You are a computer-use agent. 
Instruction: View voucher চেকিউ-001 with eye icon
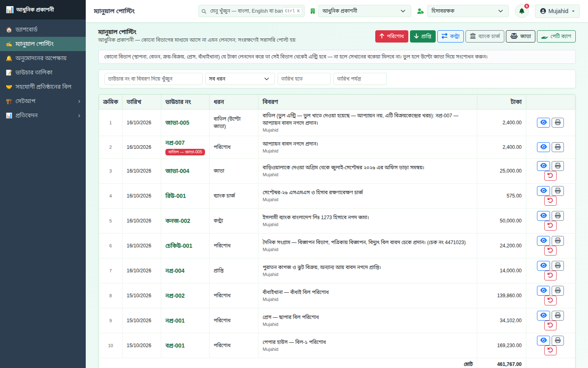pyautogui.click(x=543, y=241)
